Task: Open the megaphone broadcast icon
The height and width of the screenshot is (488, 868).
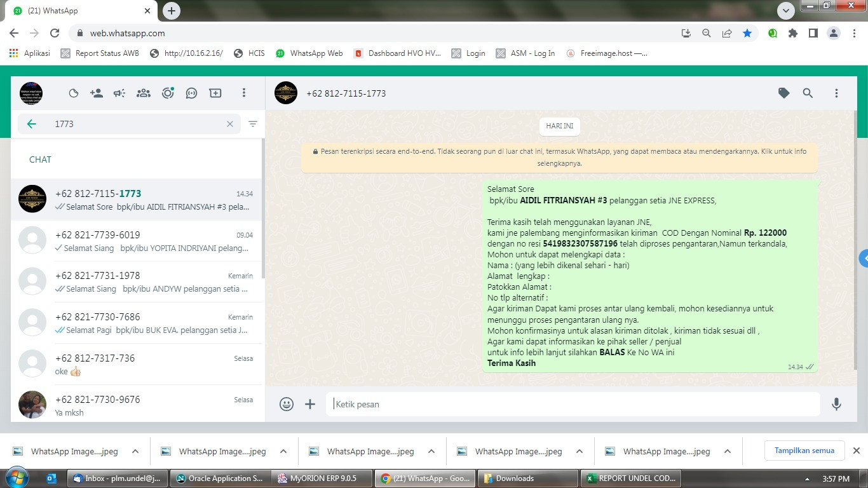Action: pos(119,93)
